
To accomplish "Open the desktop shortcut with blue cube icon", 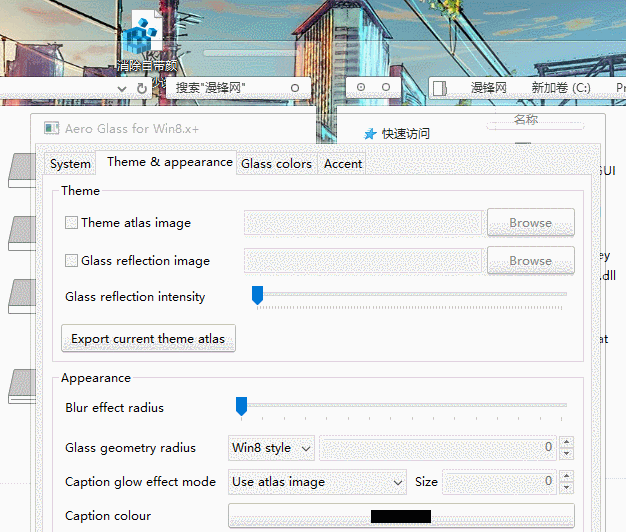I will 146,32.
